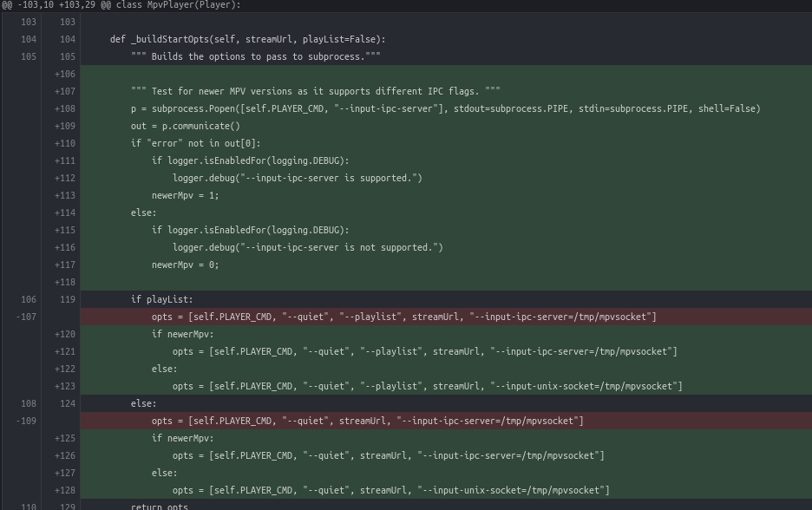Click new line number 124 in gutter
This screenshot has width=812, height=510.
(x=68, y=404)
